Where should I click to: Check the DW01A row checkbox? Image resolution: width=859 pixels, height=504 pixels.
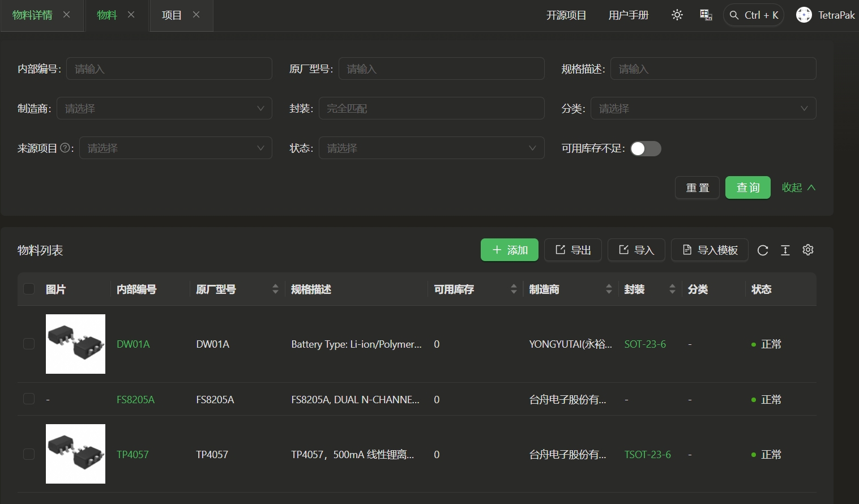click(29, 344)
